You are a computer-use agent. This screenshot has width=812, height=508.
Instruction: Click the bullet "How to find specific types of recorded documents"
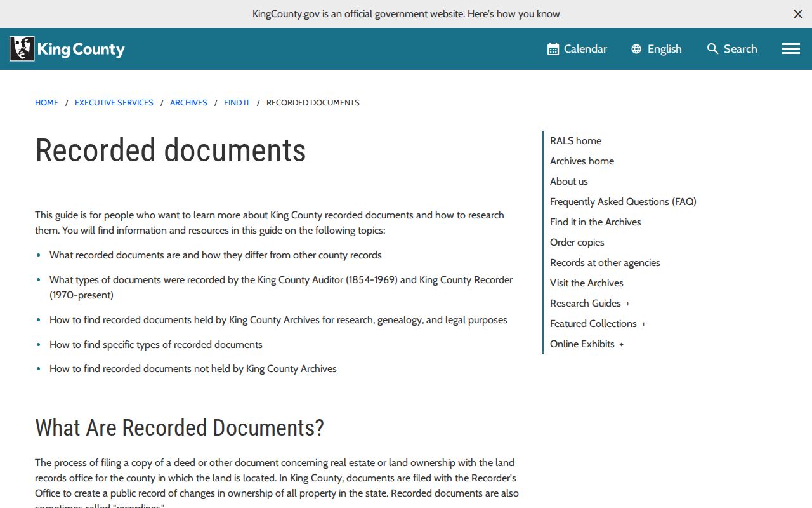[156, 345]
